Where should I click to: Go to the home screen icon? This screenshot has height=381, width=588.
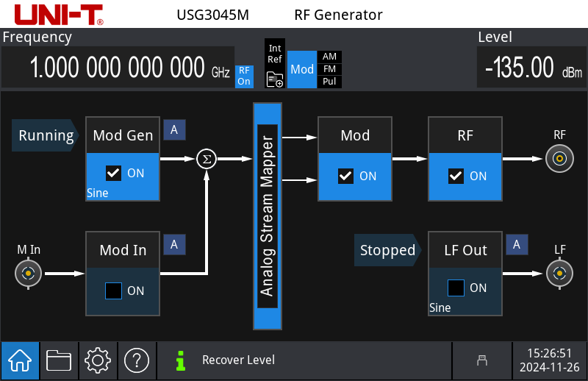pos(19,360)
